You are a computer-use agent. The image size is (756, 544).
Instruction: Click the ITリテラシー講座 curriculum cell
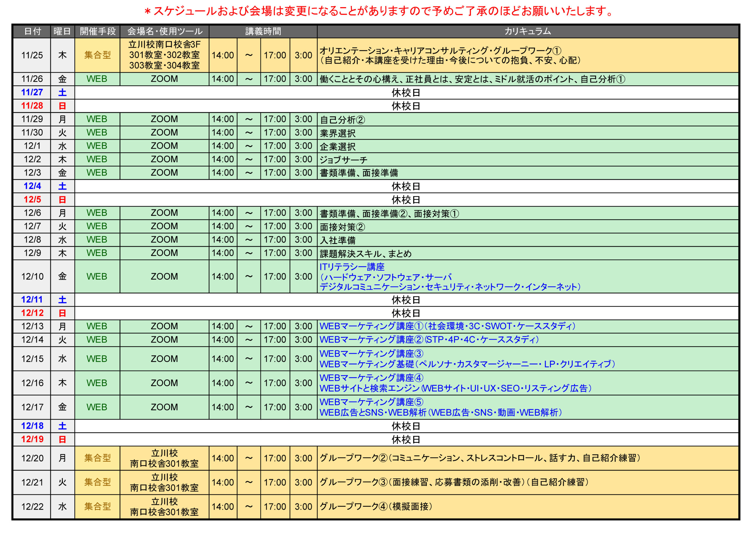528,277
